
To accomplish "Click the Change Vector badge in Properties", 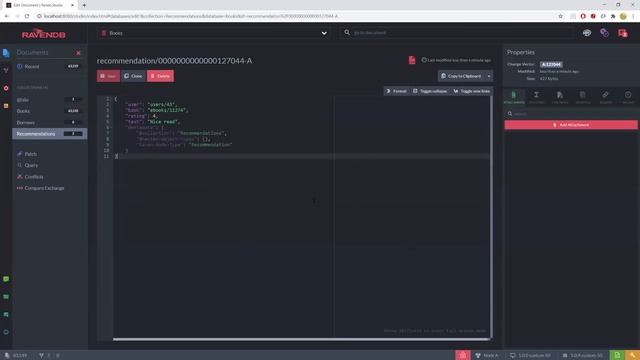I will pyautogui.click(x=551, y=64).
